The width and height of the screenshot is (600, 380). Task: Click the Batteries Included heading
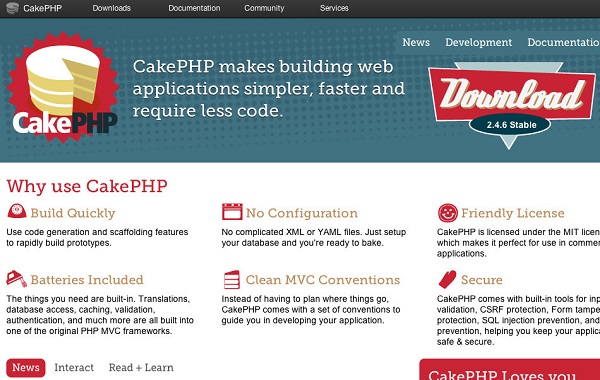(x=87, y=280)
